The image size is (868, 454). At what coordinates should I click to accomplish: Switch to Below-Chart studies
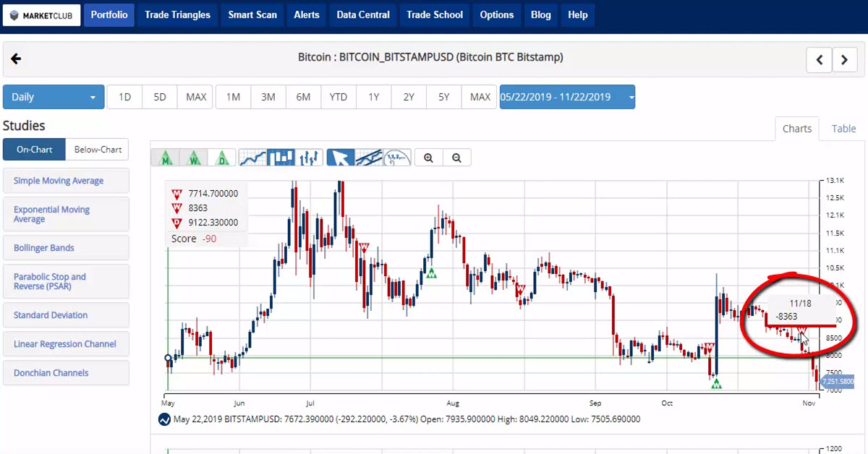[x=97, y=150]
